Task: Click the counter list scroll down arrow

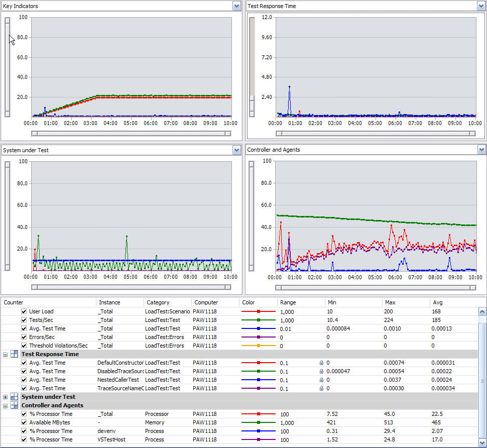Action: click(482, 442)
